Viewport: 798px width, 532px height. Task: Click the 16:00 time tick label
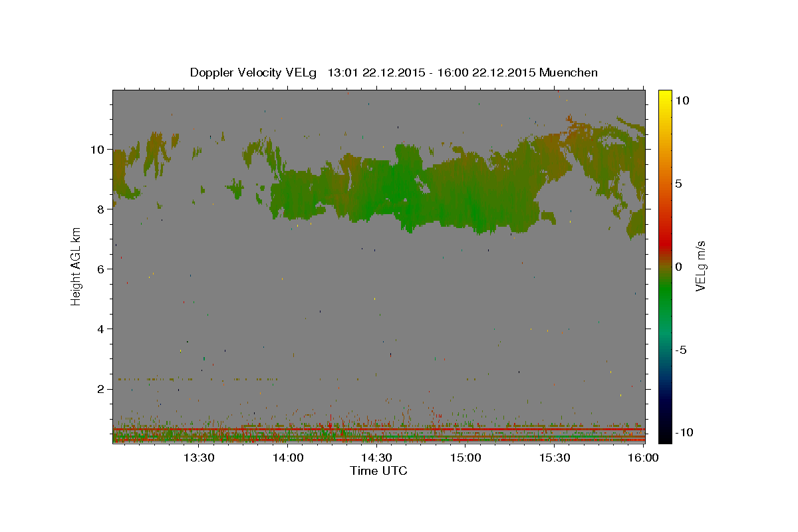tap(643, 458)
